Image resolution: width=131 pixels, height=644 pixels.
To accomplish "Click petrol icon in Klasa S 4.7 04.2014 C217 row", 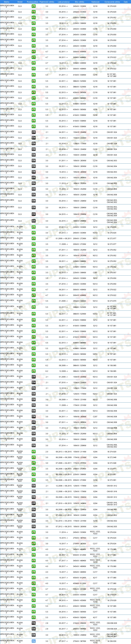I will 34,595.
